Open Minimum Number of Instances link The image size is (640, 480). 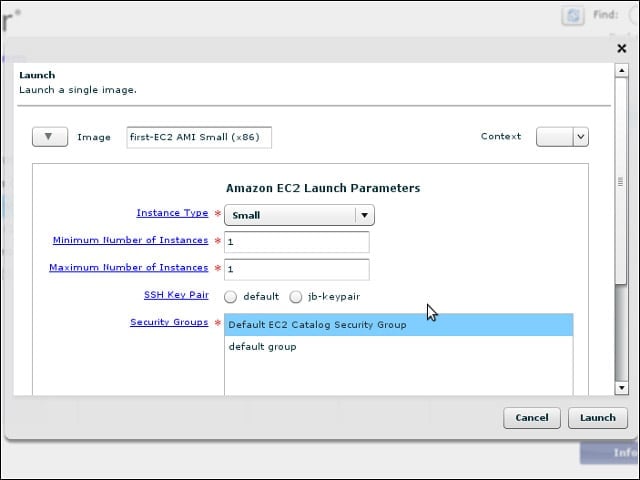click(x=131, y=240)
